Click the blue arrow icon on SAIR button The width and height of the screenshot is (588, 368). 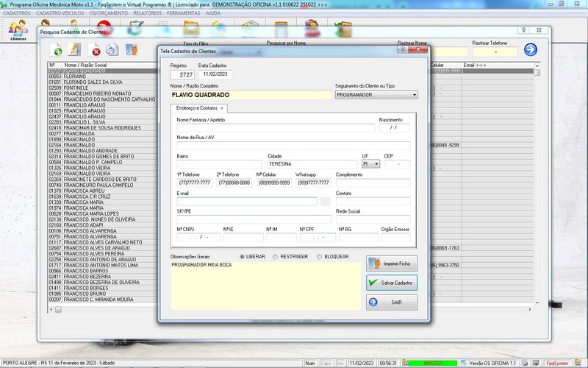coord(373,302)
